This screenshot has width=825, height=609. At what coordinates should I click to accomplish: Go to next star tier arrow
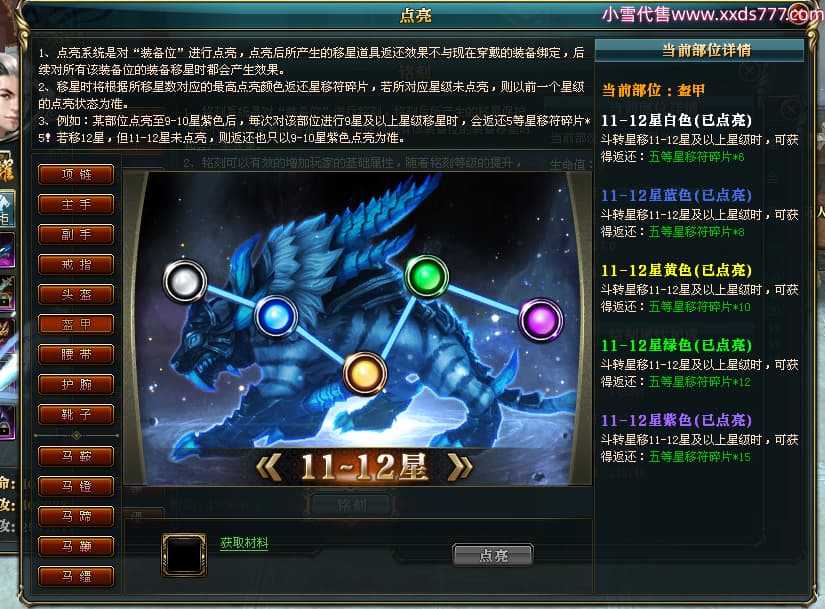460,467
